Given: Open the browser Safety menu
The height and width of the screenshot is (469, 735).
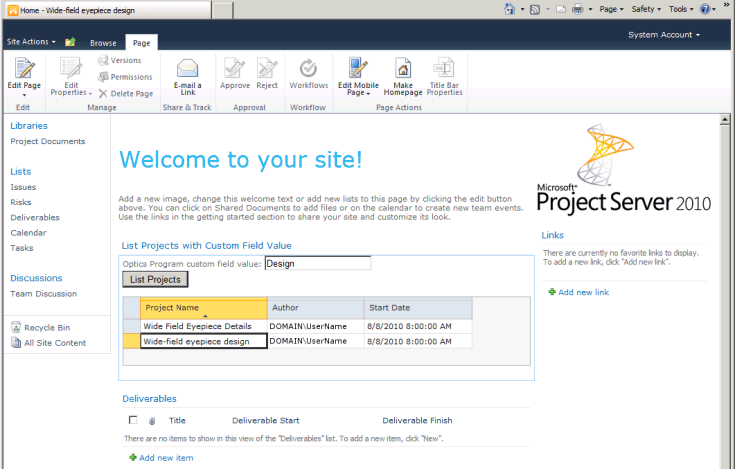Looking at the screenshot, I should pos(646,9).
